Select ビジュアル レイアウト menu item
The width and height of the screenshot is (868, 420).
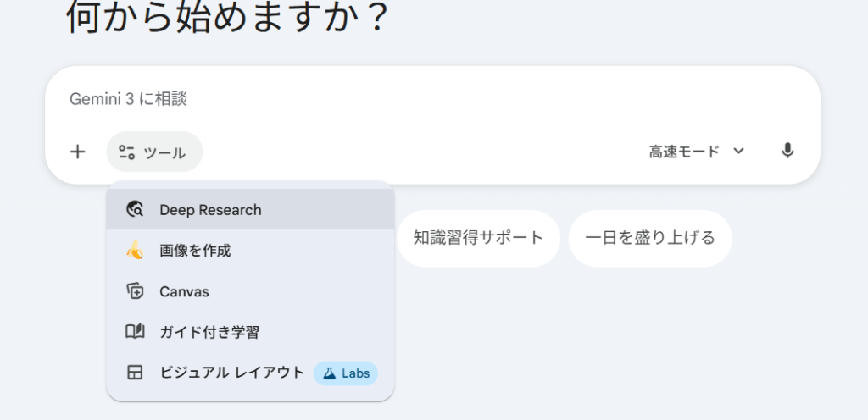coord(231,373)
